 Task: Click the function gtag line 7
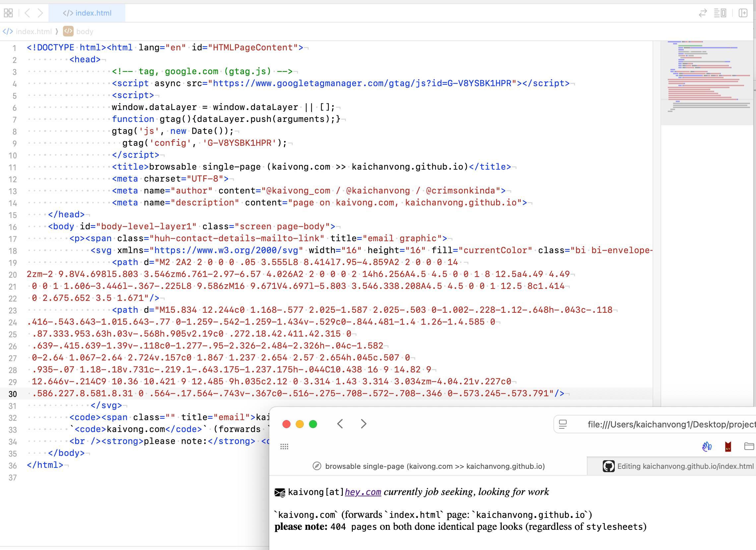point(226,119)
